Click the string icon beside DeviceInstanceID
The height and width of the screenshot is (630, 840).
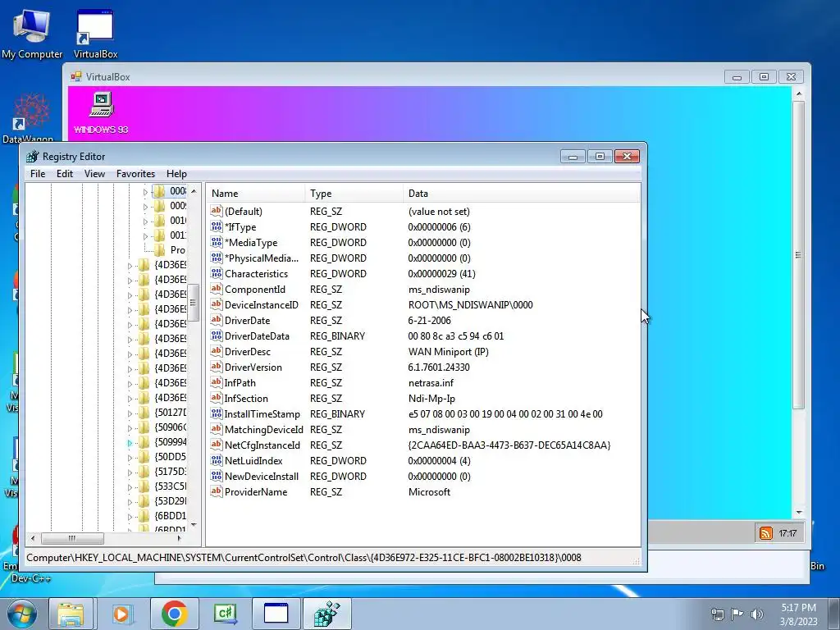(217, 304)
